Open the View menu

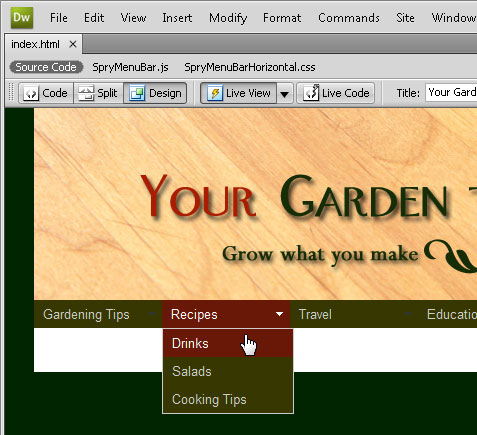pos(133,18)
